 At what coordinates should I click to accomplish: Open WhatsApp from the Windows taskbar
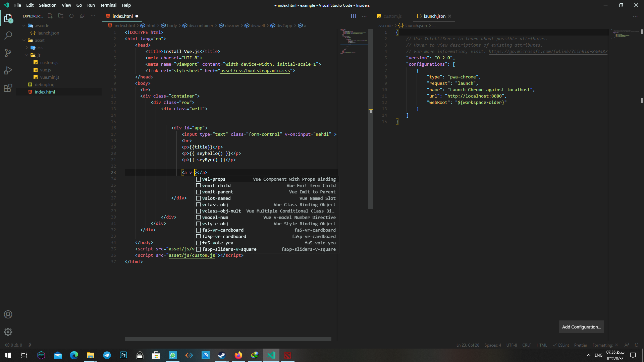click(x=172, y=355)
